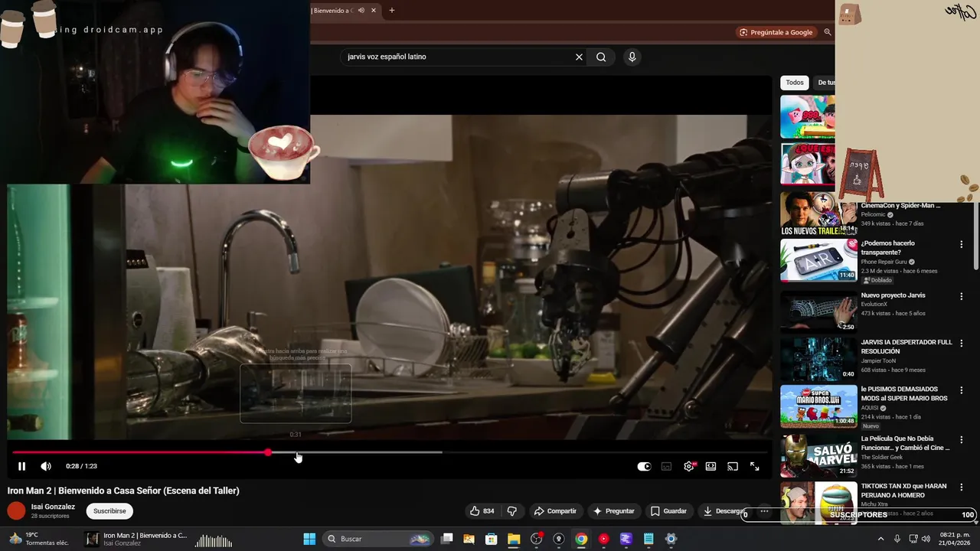Cast video to a TV
The width and height of the screenshot is (980, 551).
(733, 466)
